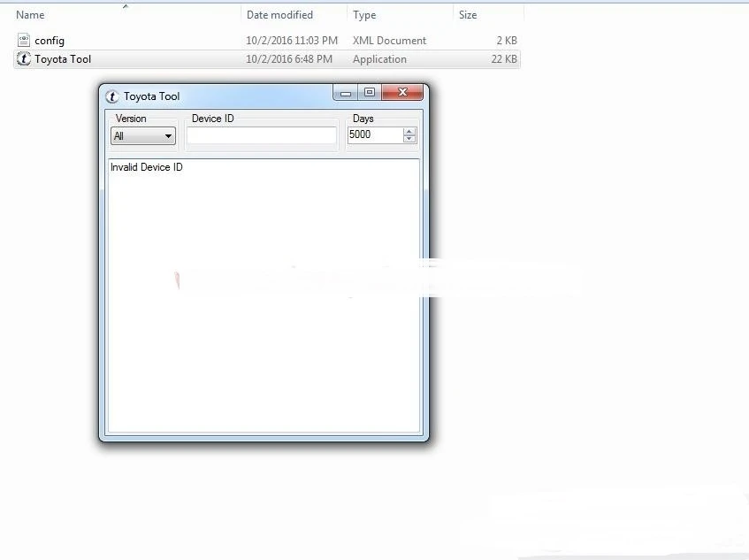
Task: Decrease Days with the down spinner arrow
Action: 409,139
